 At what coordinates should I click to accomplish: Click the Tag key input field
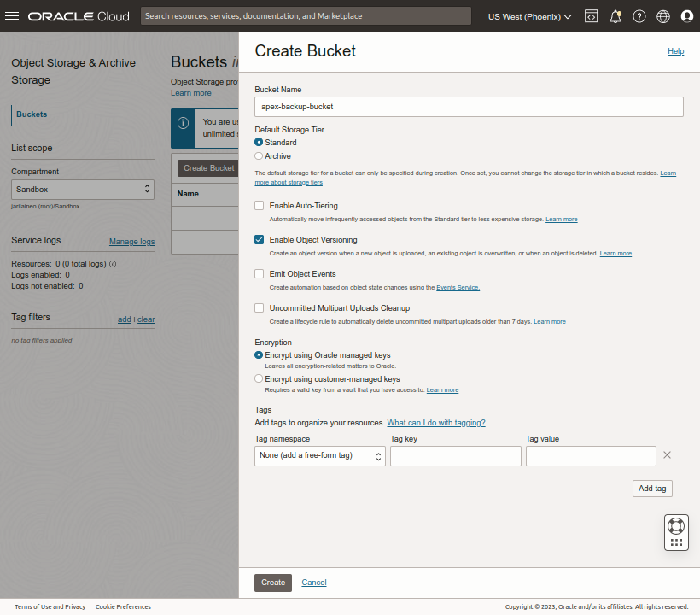point(455,456)
